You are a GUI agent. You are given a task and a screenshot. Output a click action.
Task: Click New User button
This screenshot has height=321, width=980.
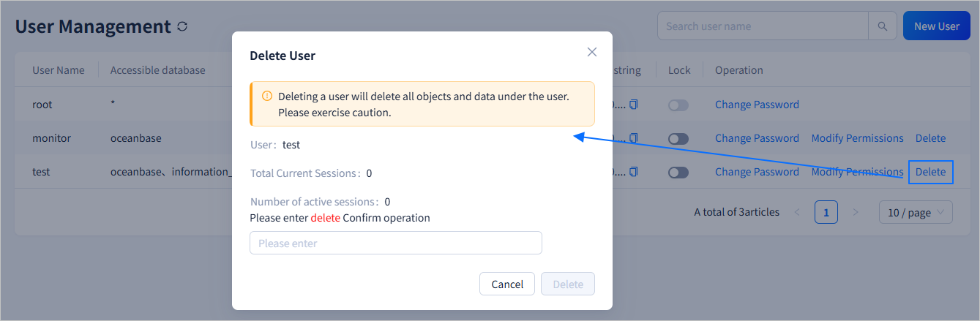click(936, 26)
